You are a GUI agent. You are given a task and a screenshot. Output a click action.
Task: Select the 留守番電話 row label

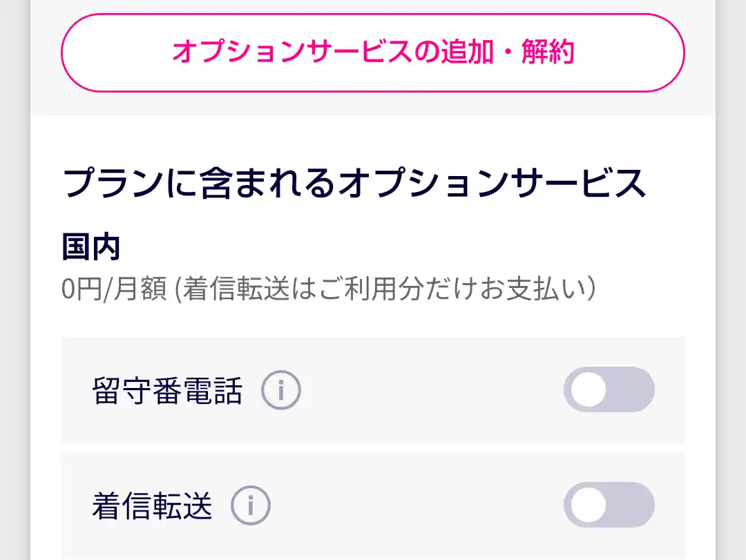click(x=169, y=389)
